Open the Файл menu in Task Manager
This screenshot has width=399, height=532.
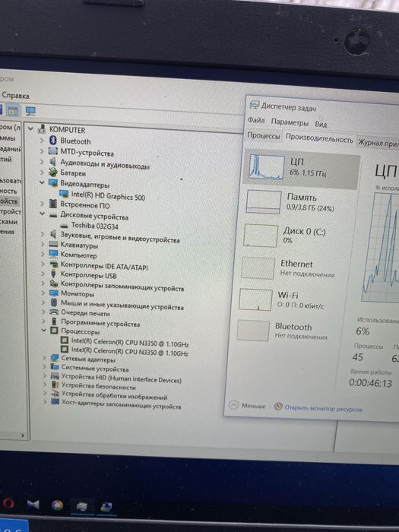[256, 120]
